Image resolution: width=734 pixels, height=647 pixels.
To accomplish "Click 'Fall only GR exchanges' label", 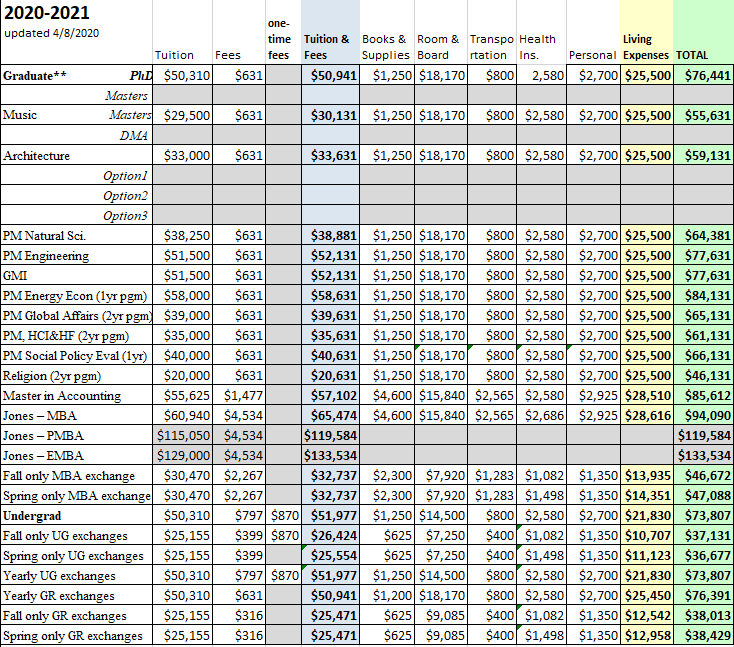I will point(65,616).
